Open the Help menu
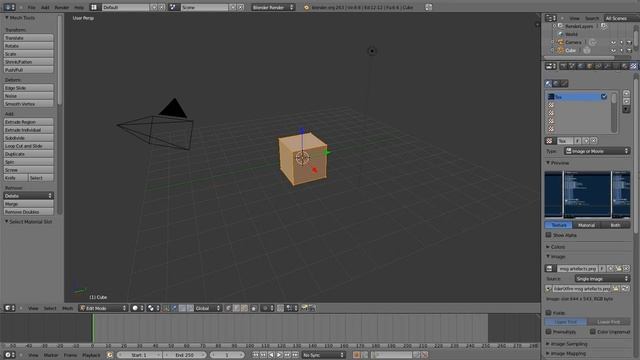Viewport: 640px width, 360px height. [79, 7]
